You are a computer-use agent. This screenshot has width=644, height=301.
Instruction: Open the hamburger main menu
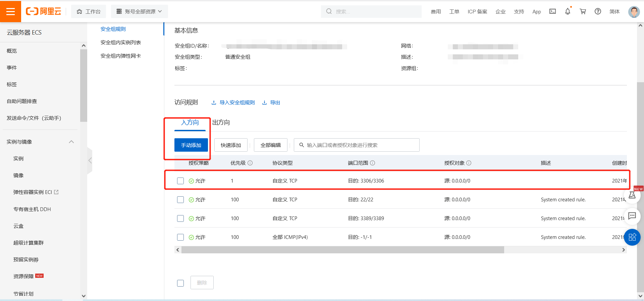coord(10,11)
